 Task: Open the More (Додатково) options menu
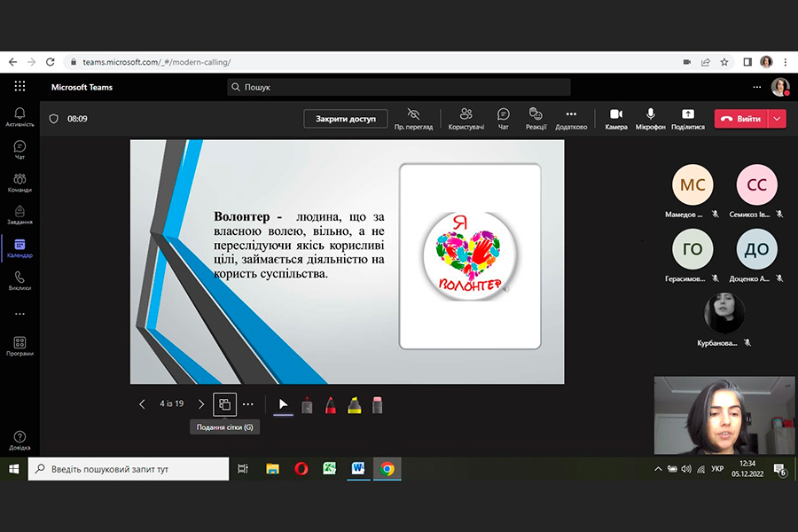pos(571,118)
